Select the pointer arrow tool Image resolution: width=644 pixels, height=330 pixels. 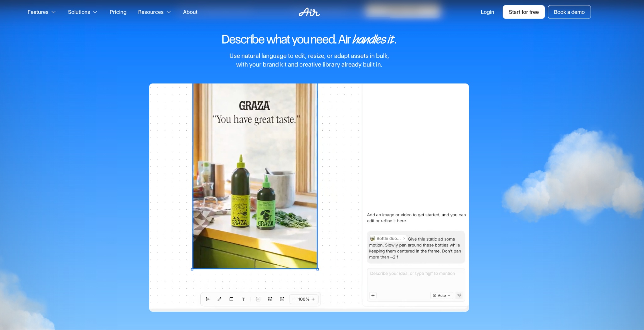208,299
